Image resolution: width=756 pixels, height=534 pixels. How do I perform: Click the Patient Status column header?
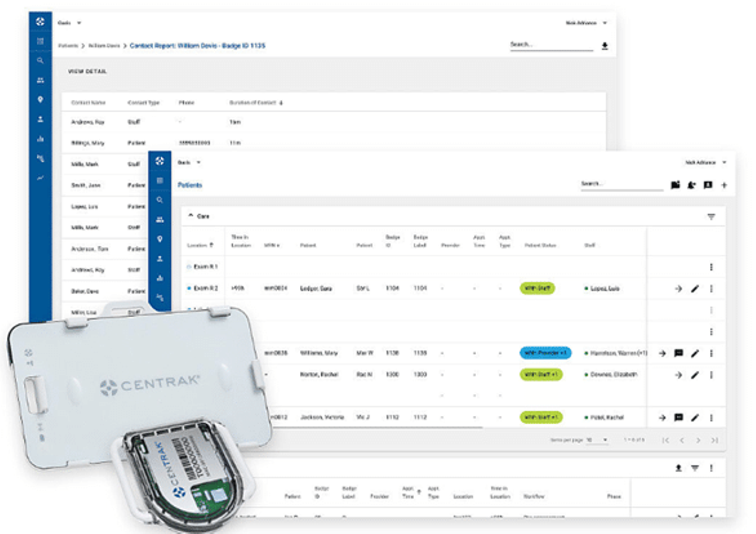pyautogui.click(x=540, y=245)
